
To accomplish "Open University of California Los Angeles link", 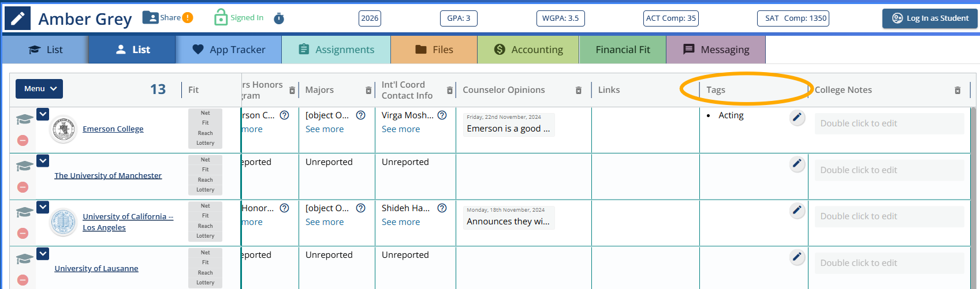I will 128,222.
